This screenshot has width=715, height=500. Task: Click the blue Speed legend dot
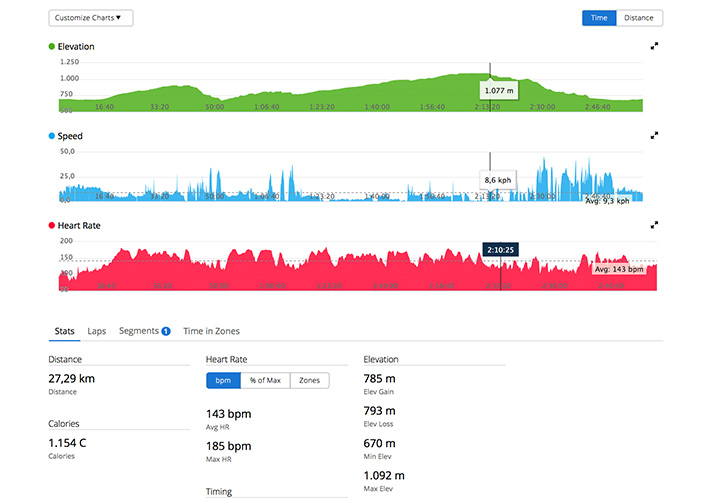pos(52,136)
